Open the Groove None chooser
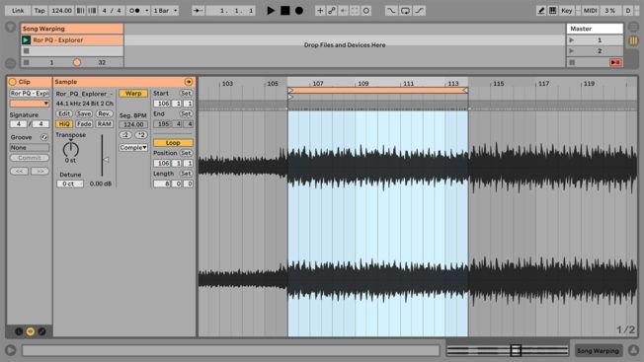 30,148
